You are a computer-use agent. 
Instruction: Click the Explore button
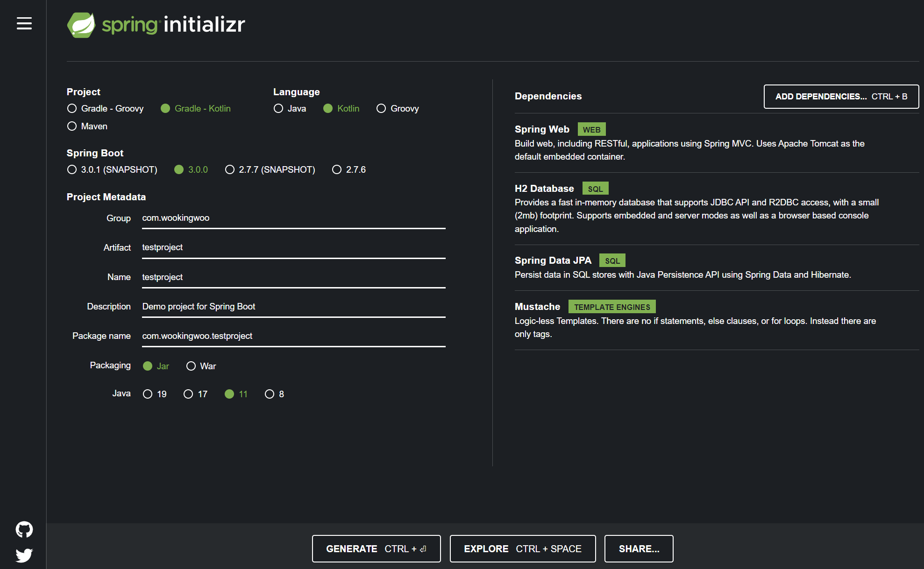coord(522,548)
